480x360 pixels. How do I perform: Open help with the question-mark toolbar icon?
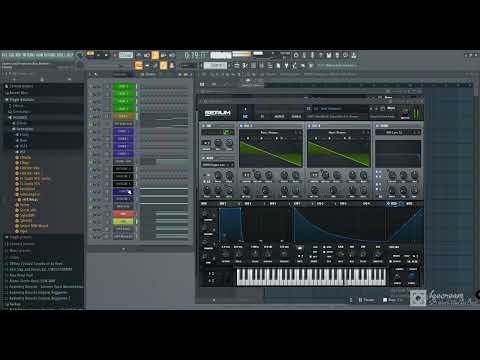[x=321, y=55]
